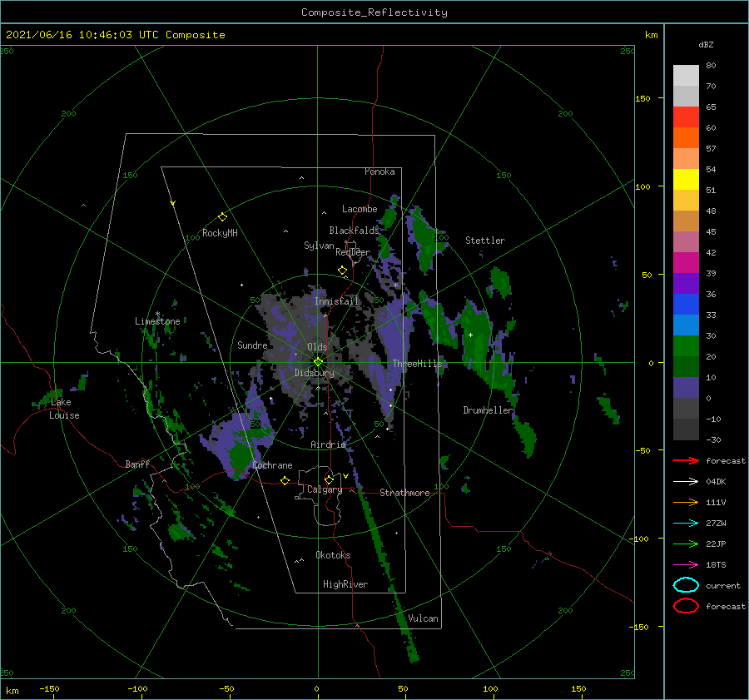Select the HighRiver label

[345, 584]
